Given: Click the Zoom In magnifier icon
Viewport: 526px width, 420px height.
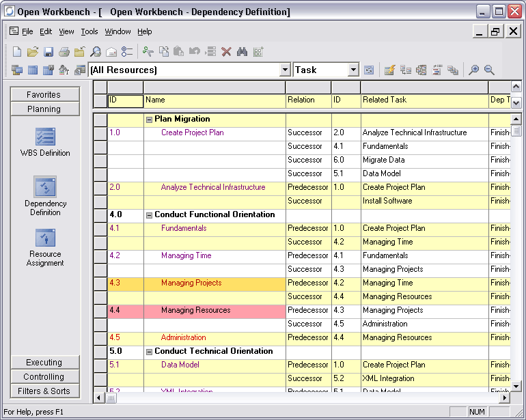Looking at the screenshot, I should coord(473,70).
